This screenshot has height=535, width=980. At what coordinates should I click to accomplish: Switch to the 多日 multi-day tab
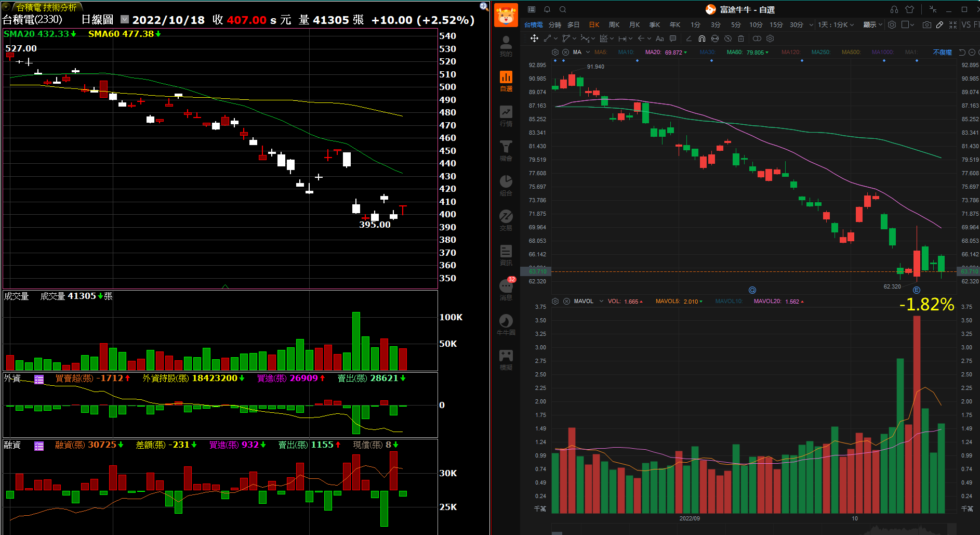point(573,24)
